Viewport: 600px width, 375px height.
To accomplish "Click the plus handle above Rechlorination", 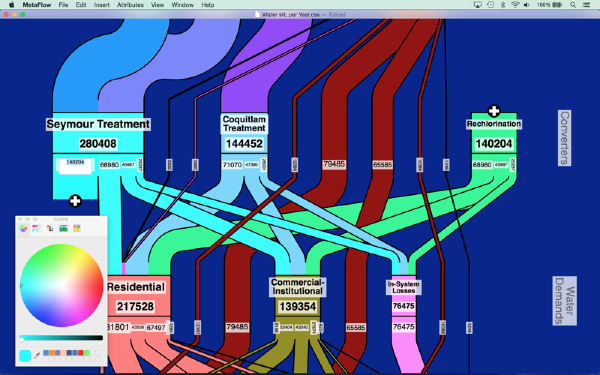I will coord(494,111).
